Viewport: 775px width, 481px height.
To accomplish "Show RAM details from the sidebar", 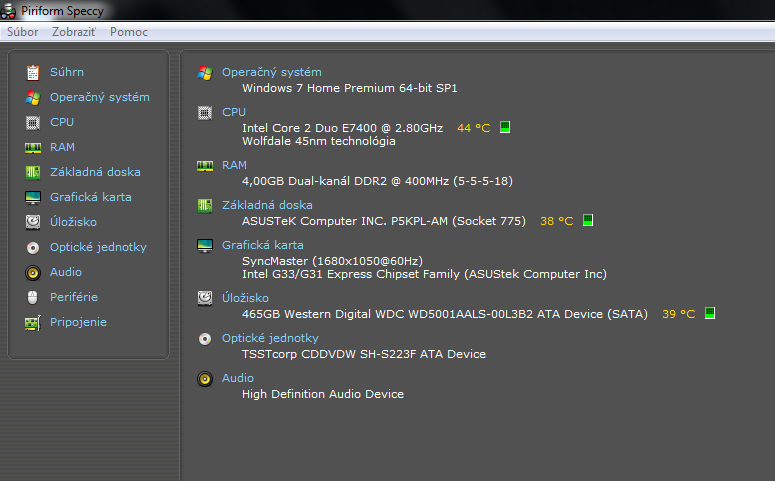I will (x=62, y=147).
